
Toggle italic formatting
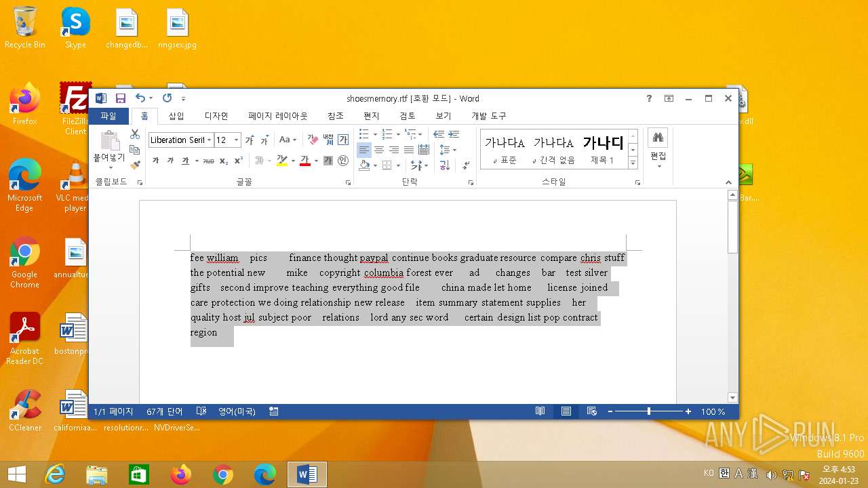pos(170,161)
